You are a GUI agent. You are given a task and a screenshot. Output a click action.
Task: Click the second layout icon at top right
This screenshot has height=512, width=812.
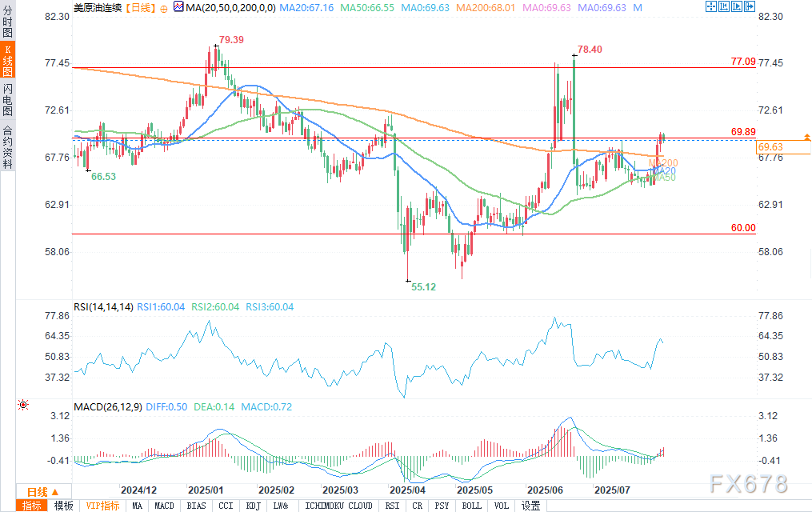(723, 6)
